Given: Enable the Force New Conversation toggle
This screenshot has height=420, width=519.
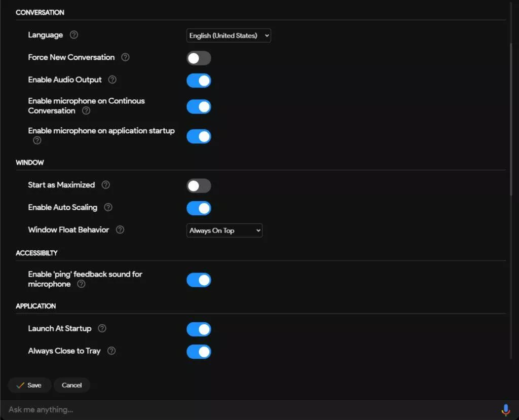Looking at the screenshot, I should 199,58.
